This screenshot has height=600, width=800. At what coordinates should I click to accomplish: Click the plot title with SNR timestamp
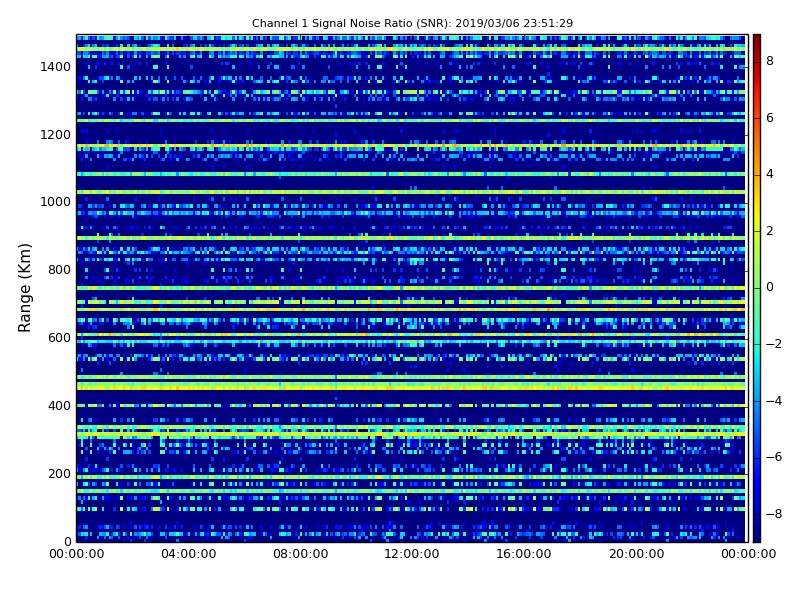[x=412, y=23]
